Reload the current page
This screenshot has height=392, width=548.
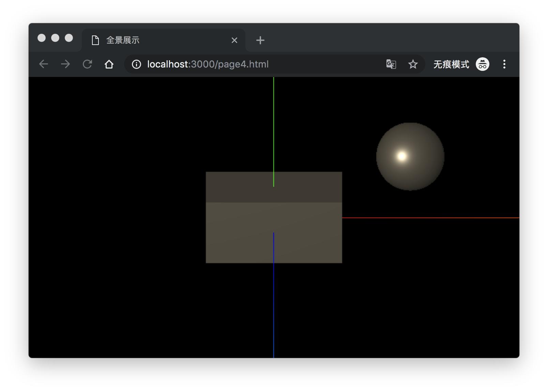click(x=87, y=64)
